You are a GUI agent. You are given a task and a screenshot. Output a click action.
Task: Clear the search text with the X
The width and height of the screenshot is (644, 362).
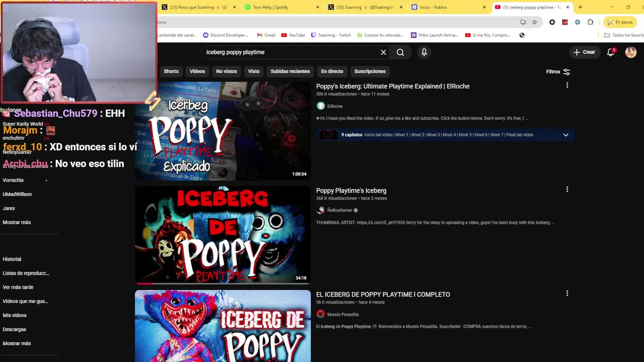click(x=383, y=52)
